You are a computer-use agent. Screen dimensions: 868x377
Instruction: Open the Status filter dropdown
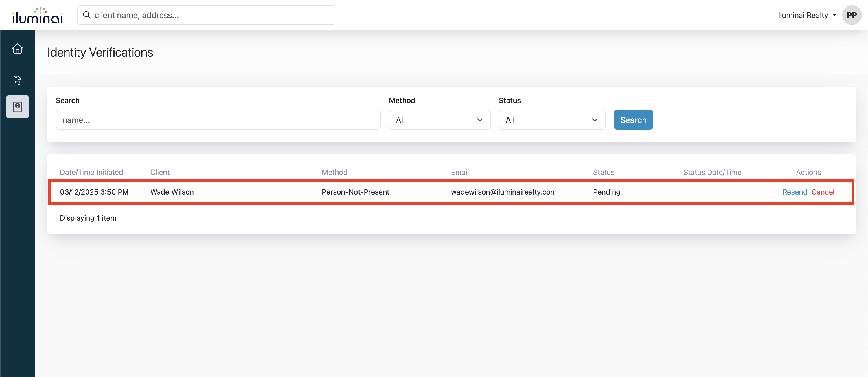[x=552, y=120]
